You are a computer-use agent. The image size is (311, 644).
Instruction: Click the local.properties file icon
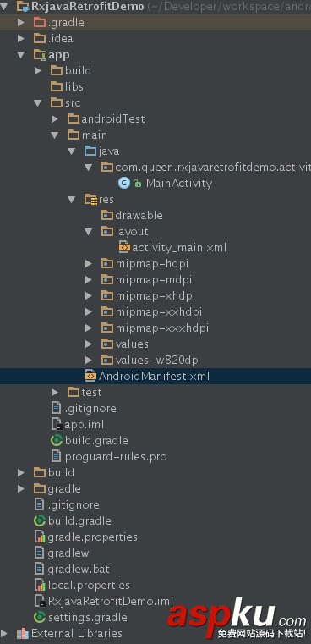coord(40,586)
